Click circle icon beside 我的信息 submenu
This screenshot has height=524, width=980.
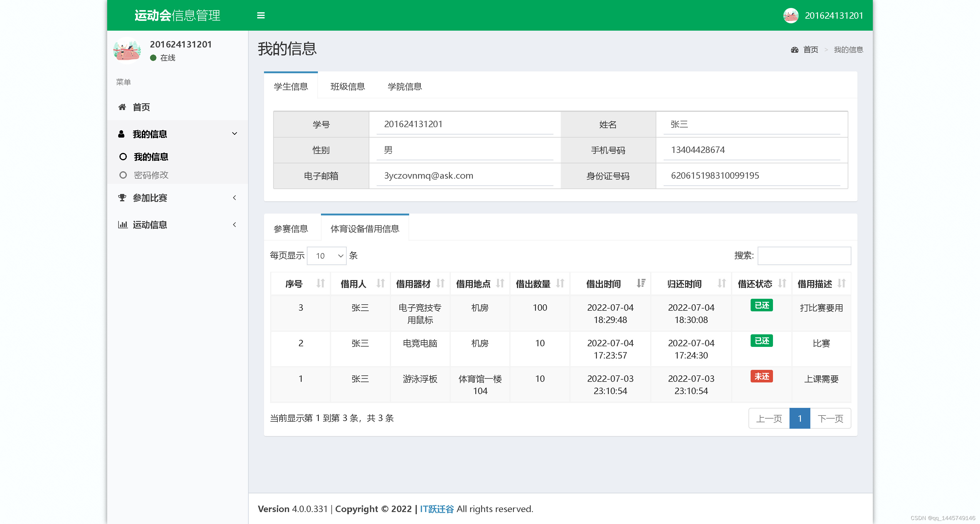pos(123,156)
